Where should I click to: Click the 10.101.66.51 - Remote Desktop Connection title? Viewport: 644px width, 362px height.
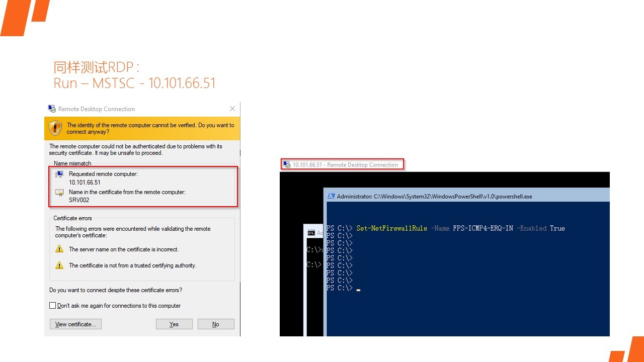[x=345, y=164]
